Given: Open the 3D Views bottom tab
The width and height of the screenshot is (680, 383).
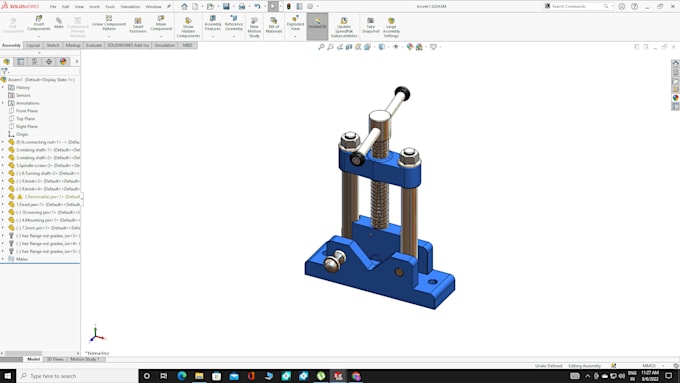Looking at the screenshot, I should (55, 360).
